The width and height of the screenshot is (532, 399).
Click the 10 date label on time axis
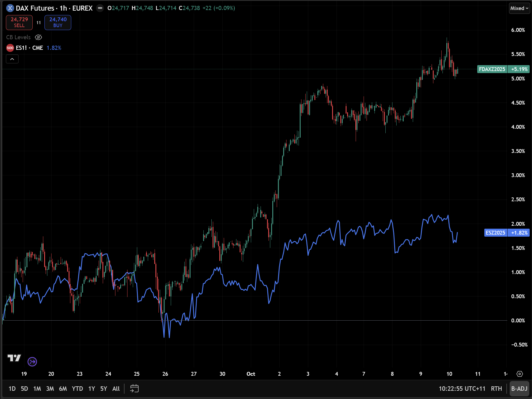(449, 374)
